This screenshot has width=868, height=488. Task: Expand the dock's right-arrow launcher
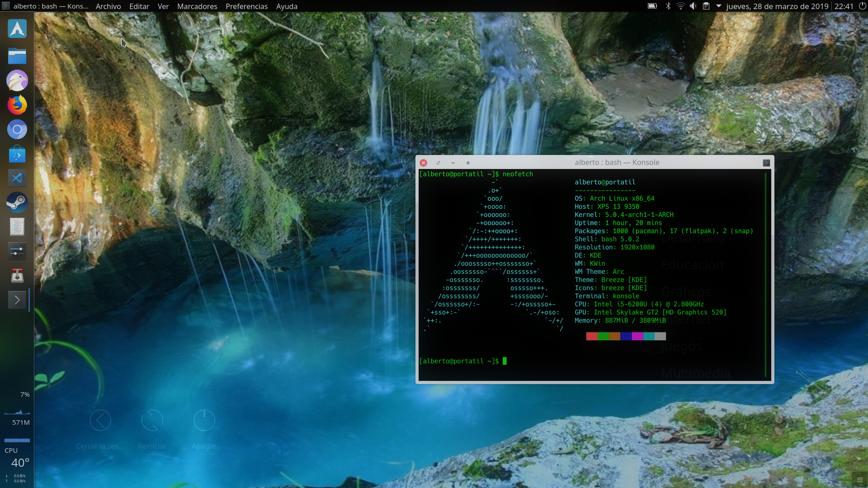pyautogui.click(x=17, y=300)
